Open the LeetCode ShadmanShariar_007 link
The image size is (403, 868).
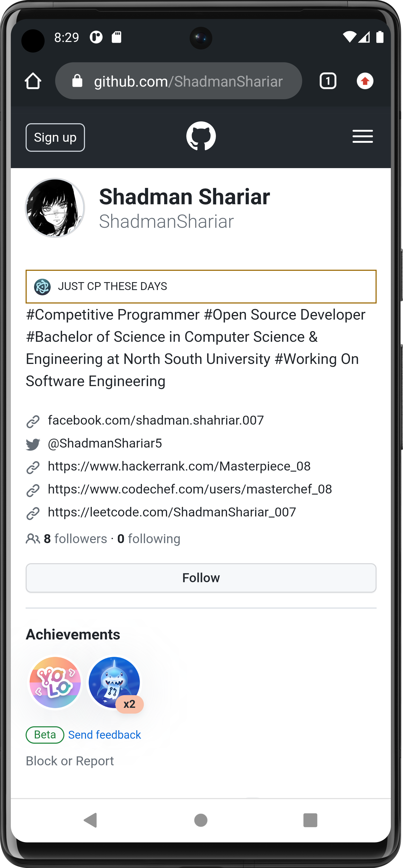point(171,512)
